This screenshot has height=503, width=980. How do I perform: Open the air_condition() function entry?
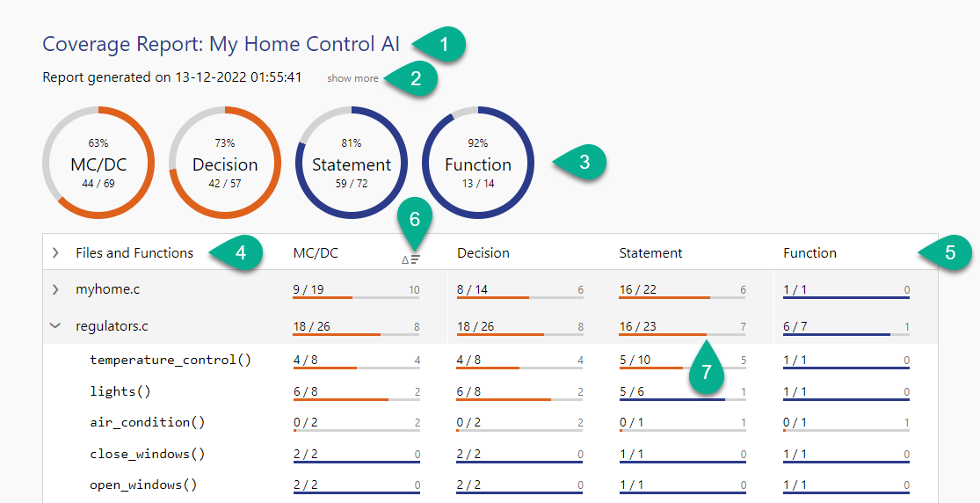click(147, 422)
